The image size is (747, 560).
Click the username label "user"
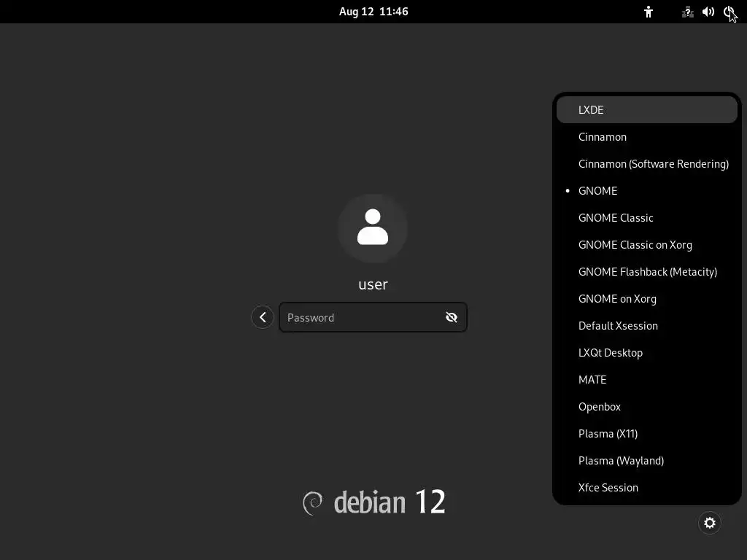pos(373,285)
